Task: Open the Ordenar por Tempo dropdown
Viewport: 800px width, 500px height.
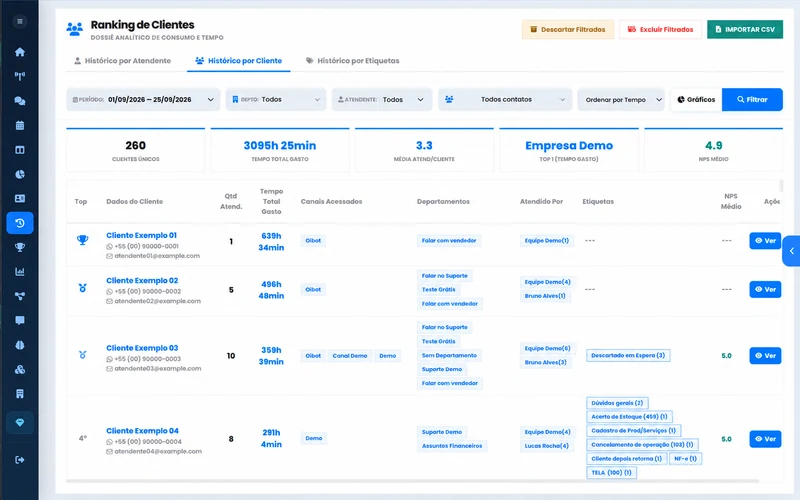Action: (x=621, y=99)
